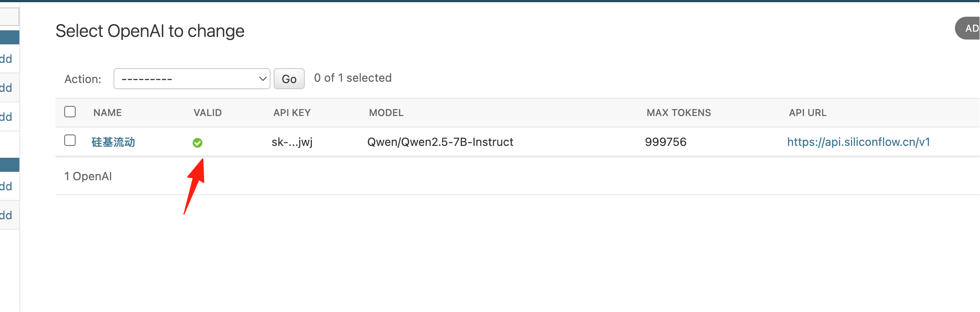Click the Qwen/Qwen2.5-7B-Instruct model cell
Viewport: 980px width, 312px height.
coord(440,142)
